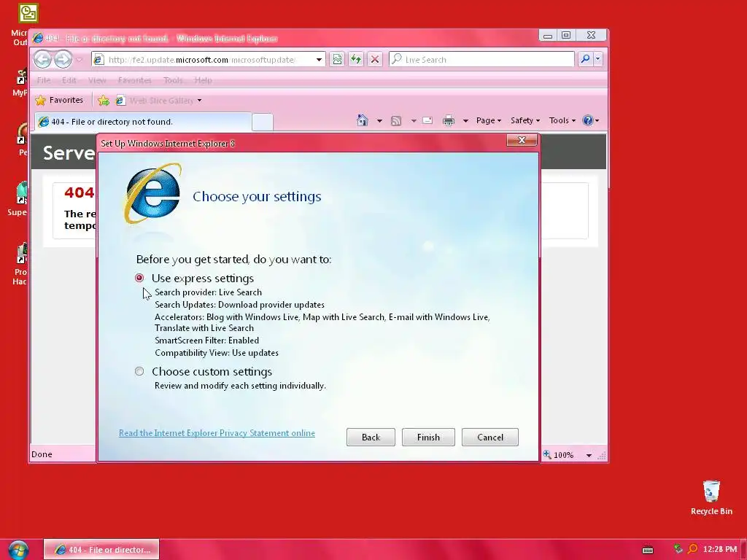Open Tools menu in menu bar

173,80
